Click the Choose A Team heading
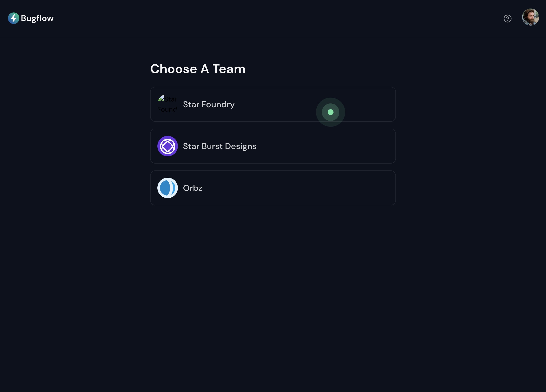Viewport: 546px width, 392px height. 198,69
